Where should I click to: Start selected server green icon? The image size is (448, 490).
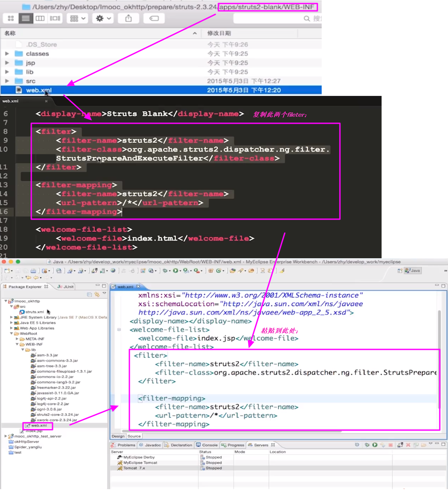coord(375,445)
